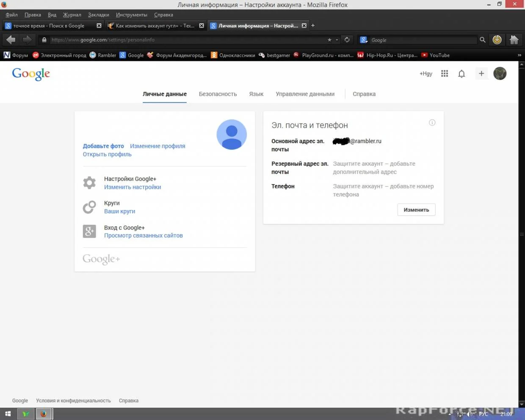Show more bookmarks chevron
This screenshot has width=525, height=420.
coord(519,55)
